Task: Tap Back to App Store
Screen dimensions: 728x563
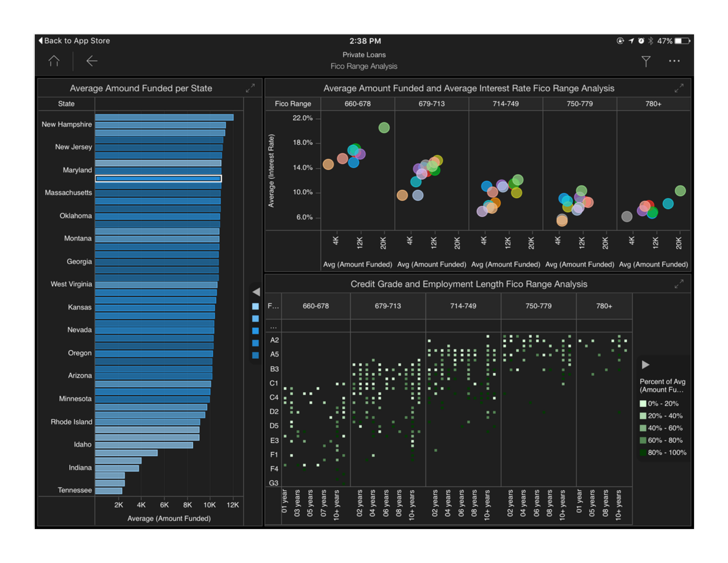Action: pos(74,41)
